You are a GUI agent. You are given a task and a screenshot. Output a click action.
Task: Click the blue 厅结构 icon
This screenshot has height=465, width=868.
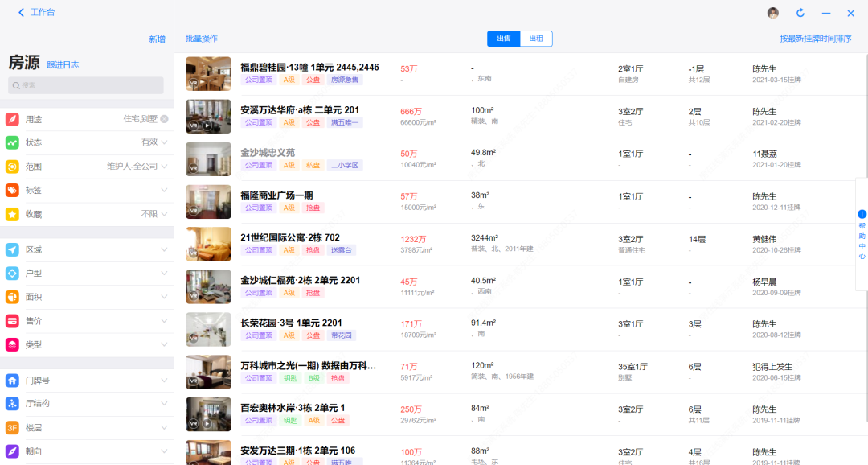[x=12, y=404]
